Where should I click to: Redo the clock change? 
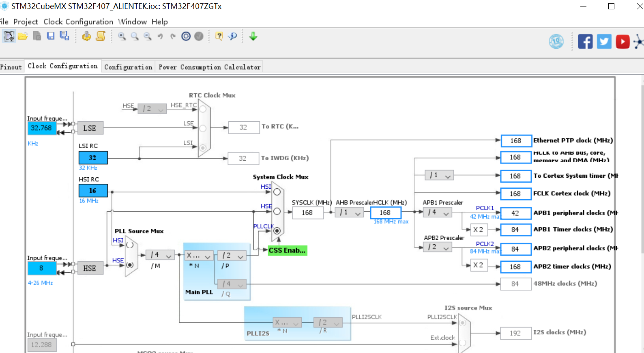pyautogui.click(x=173, y=37)
